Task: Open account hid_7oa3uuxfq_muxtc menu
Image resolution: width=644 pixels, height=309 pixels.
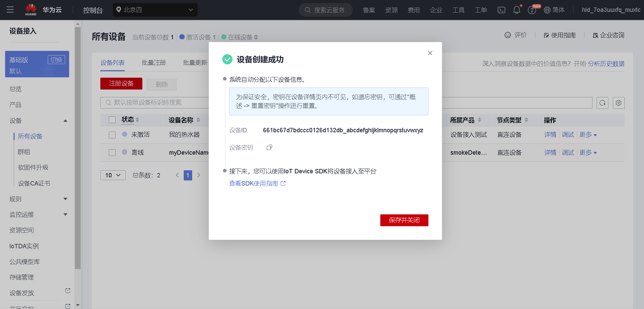Action: tap(611, 10)
